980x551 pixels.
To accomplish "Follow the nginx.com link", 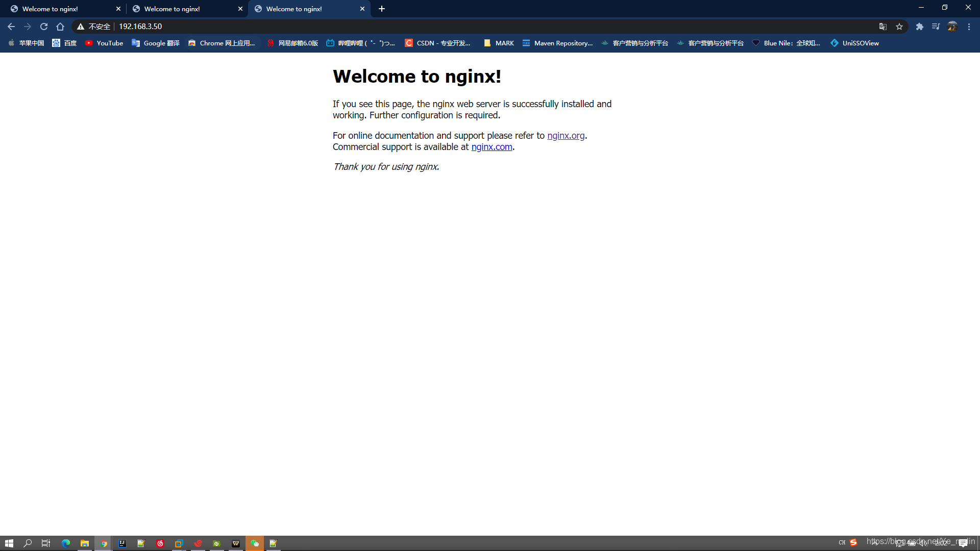I will click(x=492, y=147).
